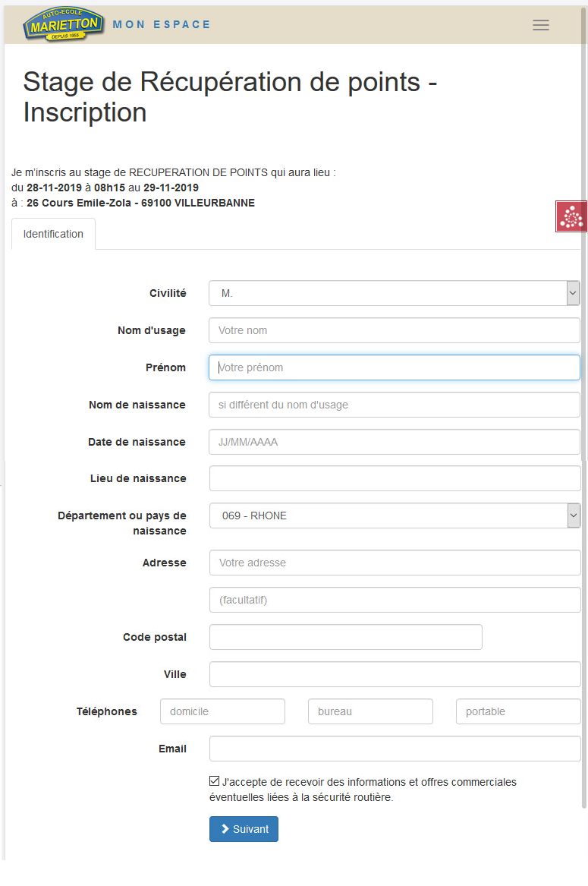Select the Nom de naissance input

(x=394, y=405)
